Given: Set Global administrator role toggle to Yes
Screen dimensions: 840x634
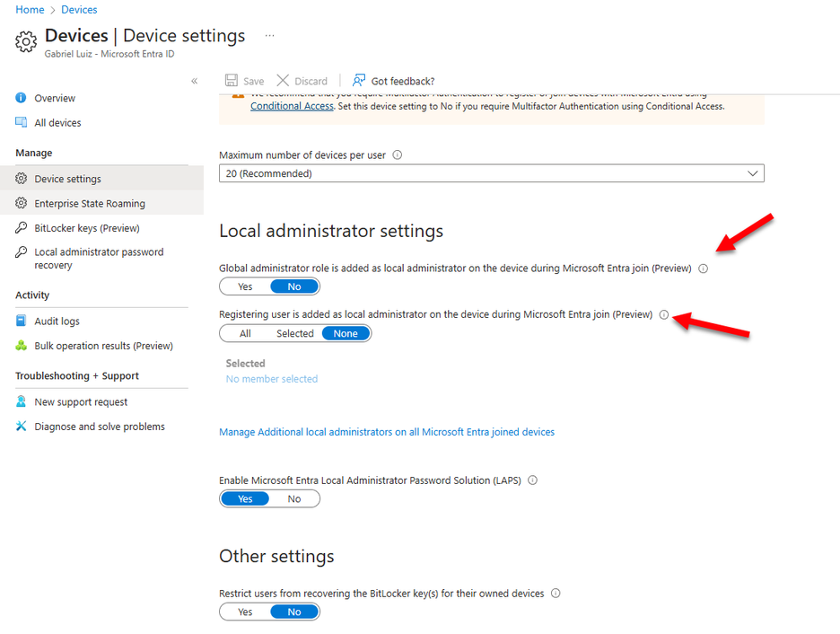Looking at the screenshot, I should [x=245, y=286].
